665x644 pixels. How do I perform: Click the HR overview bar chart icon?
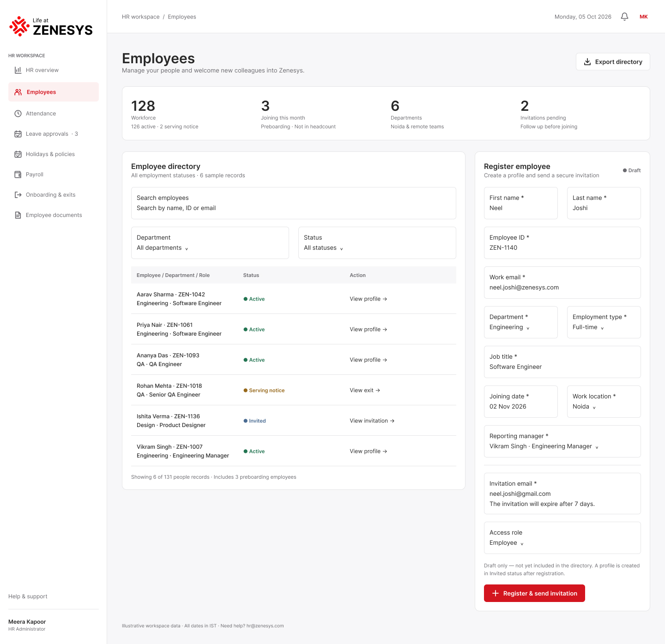pyautogui.click(x=18, y=70)
